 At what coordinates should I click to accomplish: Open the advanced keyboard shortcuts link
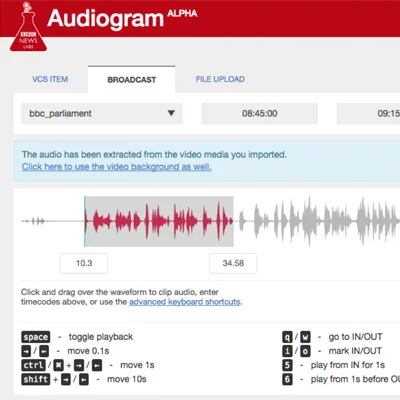click(185, 302)
